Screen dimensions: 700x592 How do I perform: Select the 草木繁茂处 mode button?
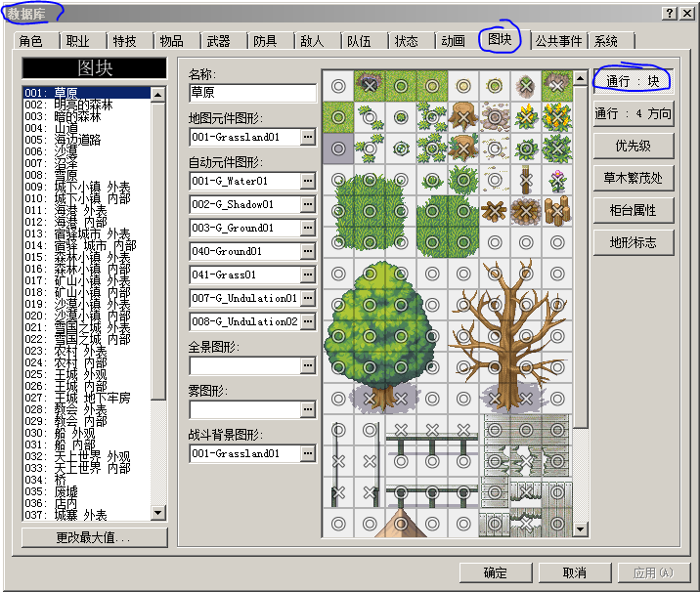pyautogui.click(x=634, y=178)
